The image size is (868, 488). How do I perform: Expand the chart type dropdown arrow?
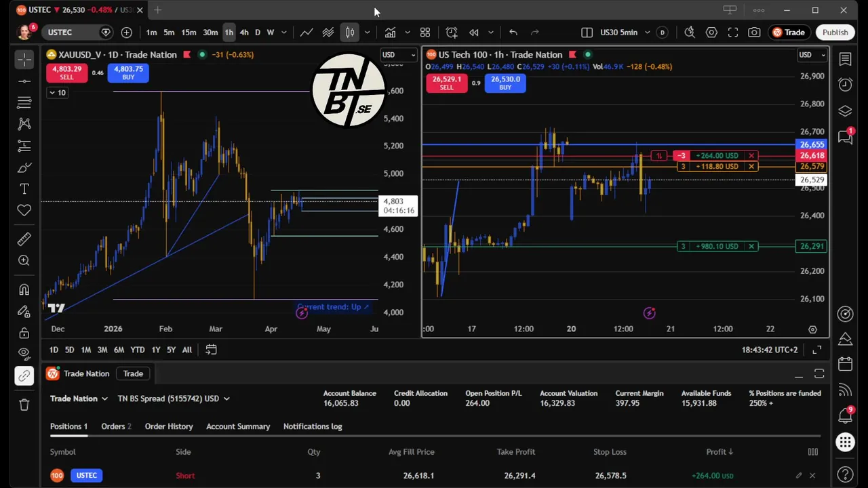[x=367, y=33]
